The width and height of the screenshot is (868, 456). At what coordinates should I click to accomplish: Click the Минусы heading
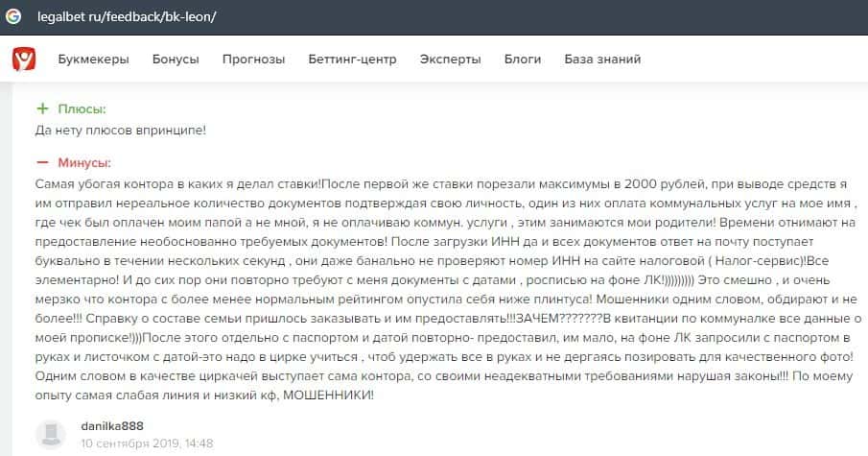[x=84, y=162]
